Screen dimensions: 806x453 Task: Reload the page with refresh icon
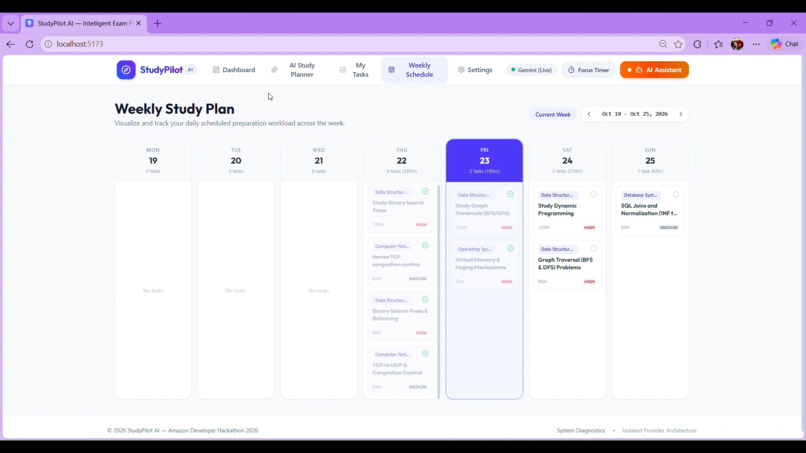pos(29,44)
